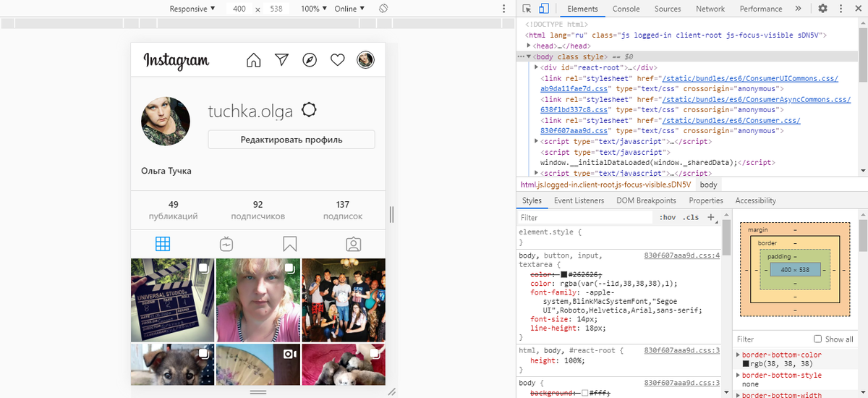Click the box model content 400 × 538
Image resolution: width=868 pixels, height=398 pixels.
click(795, 269)
